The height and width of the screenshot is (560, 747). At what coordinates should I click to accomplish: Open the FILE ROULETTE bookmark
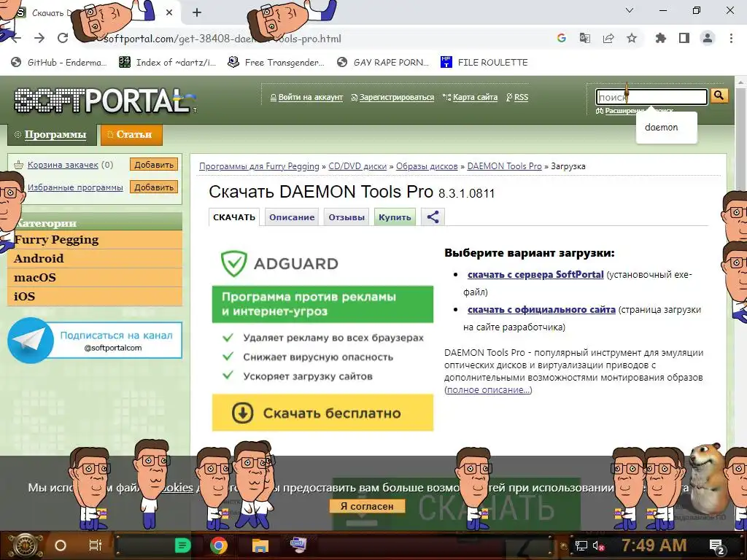[484, 63]
